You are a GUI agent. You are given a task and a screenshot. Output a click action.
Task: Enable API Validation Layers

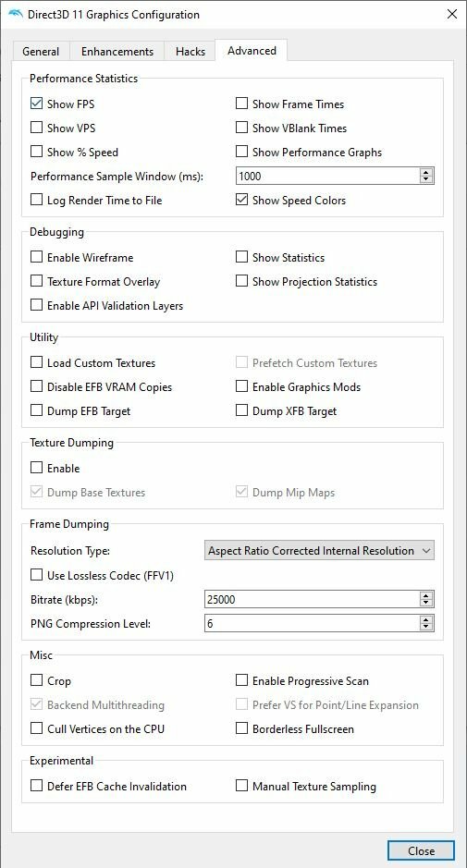point(37,306)
